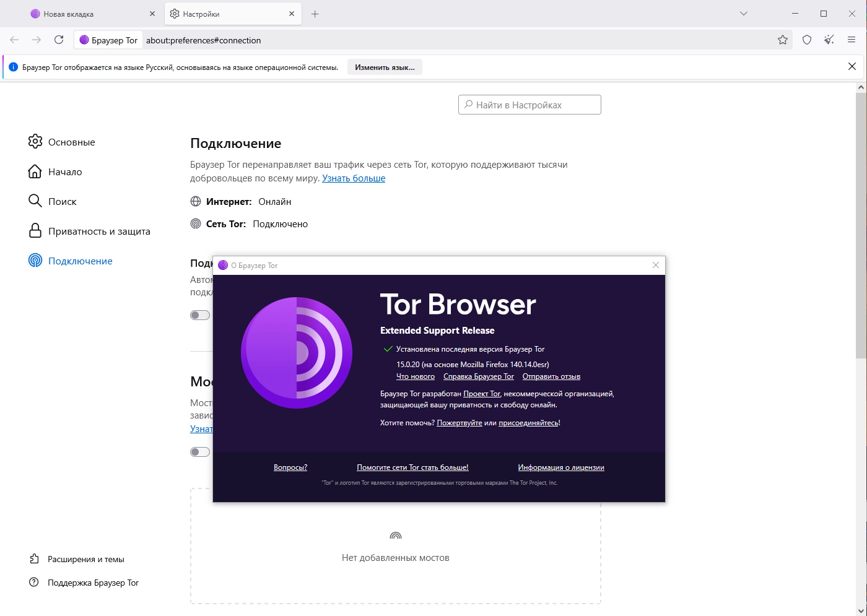Click the Пожертвуйте donation link

pos(460,423)
